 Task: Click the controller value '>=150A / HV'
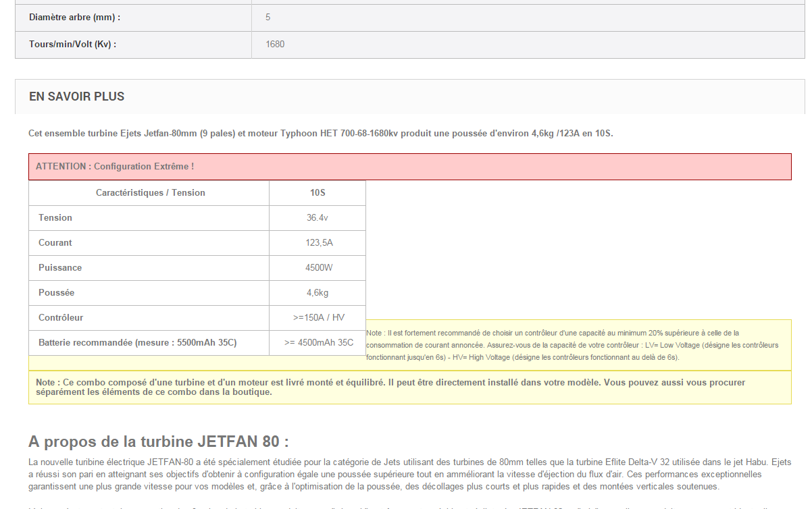point(319,317)
